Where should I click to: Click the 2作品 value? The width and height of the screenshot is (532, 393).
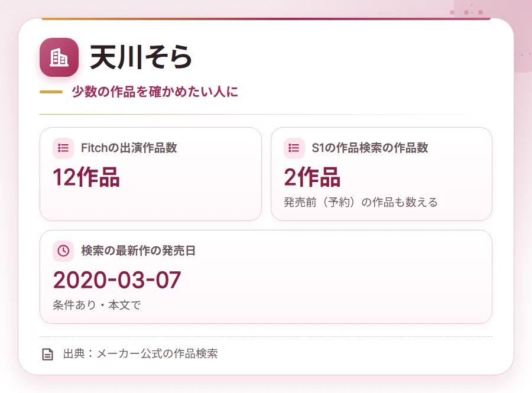coord(312,177)
